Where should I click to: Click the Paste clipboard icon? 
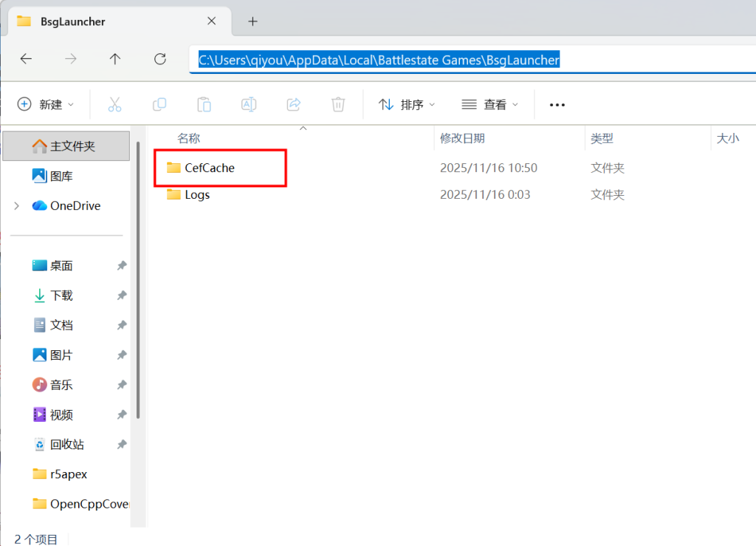coord(205,104)
